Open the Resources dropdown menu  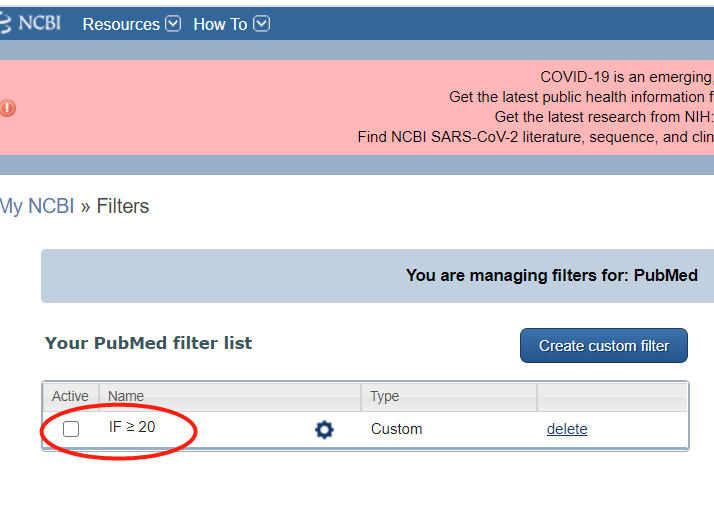tap(132, 24)
